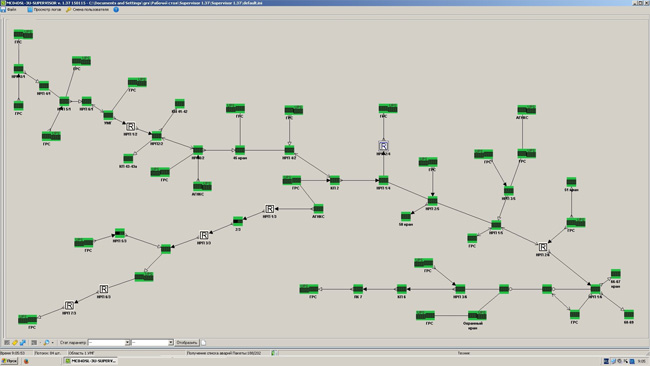Open the second parameter combo box
The height and width of the screenshot is (366, 650).
coord(152,342)
